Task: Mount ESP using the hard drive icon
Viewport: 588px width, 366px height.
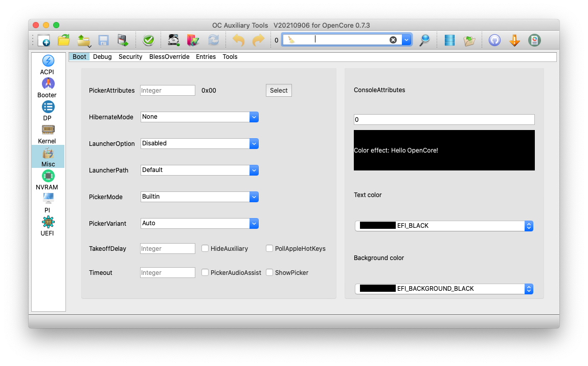Action: tap(174, 40)
